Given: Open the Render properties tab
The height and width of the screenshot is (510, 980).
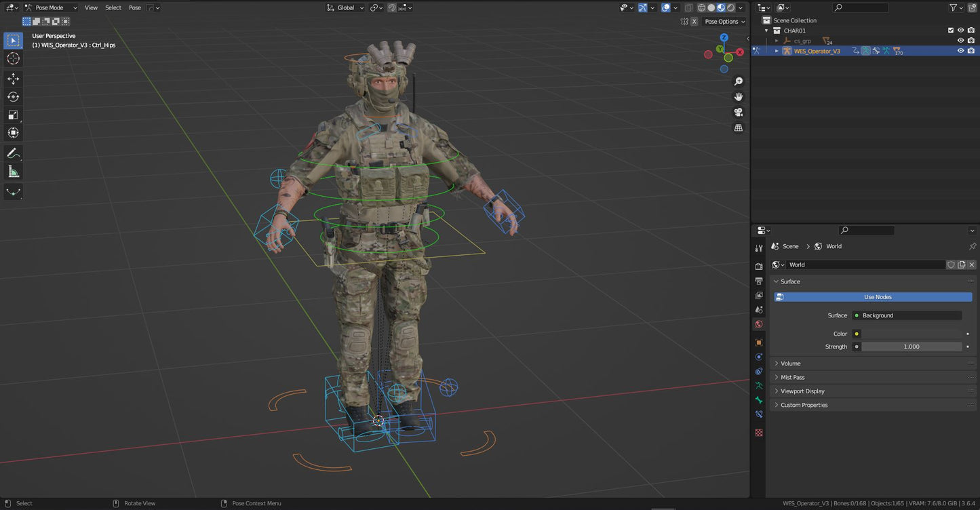Looking at the screenshot, I should (x=759, y=267).
